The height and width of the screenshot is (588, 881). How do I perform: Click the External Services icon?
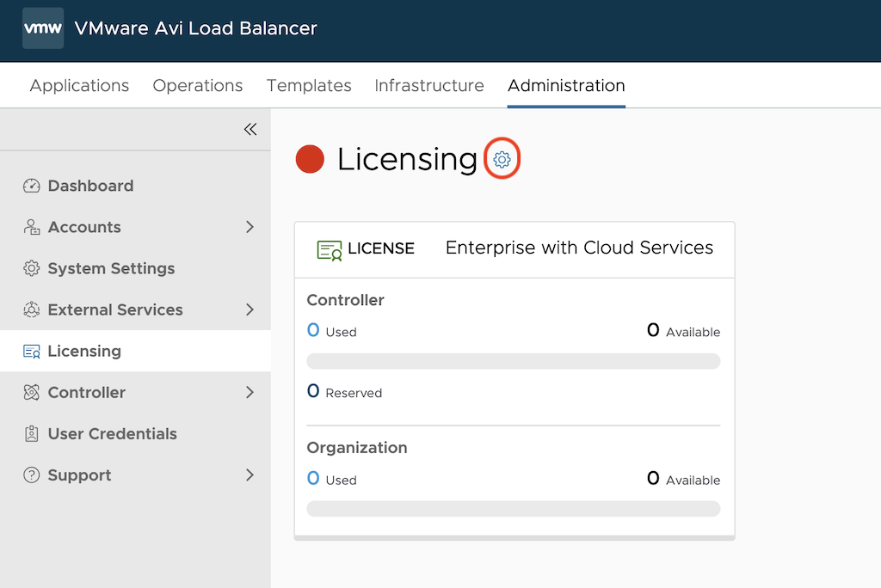tap(32, 309)
